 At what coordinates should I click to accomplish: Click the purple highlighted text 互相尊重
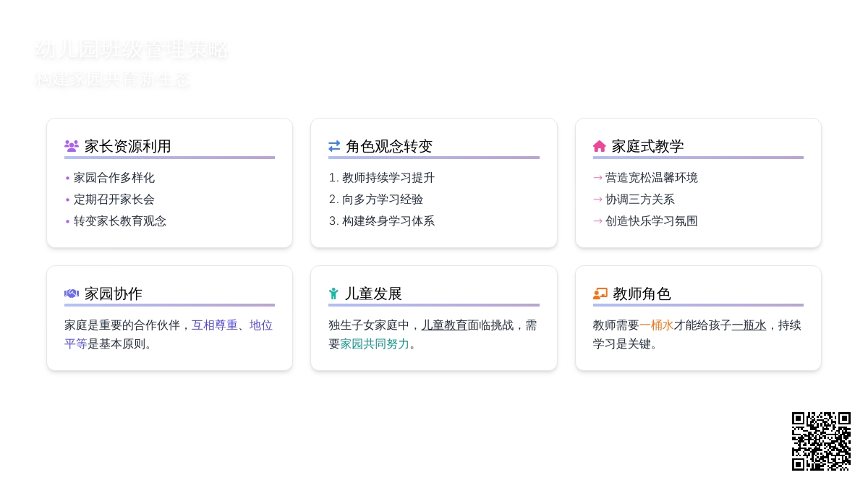[215, 325]
